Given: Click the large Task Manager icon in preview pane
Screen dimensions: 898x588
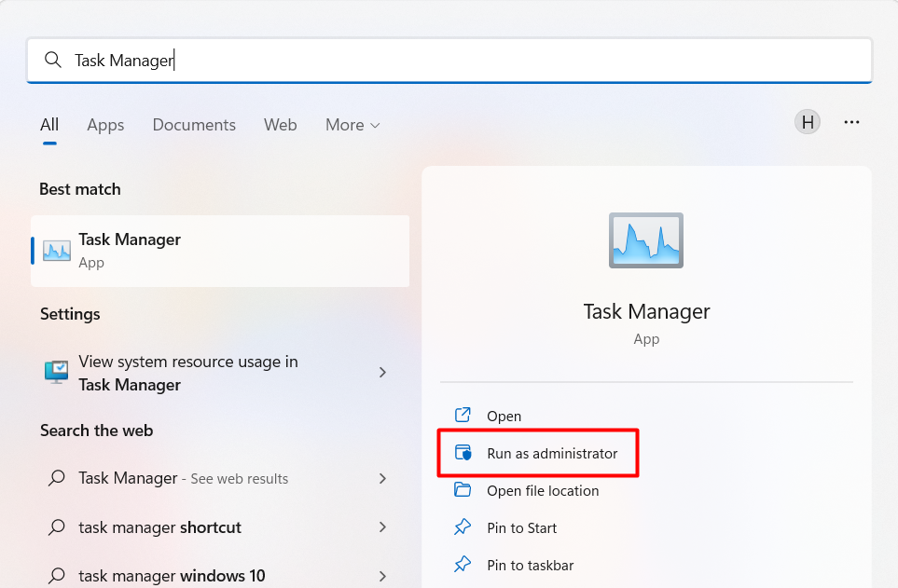Looking at the screenshot, I should (646, 241).
